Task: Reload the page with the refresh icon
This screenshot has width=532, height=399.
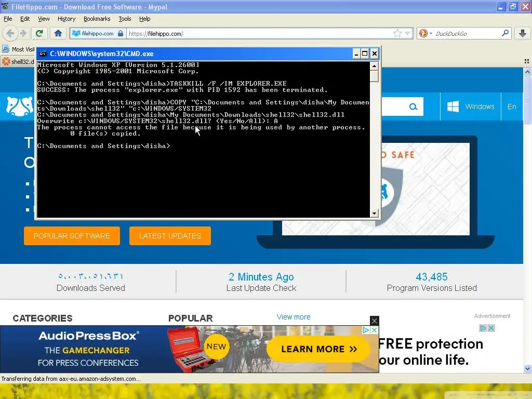Action: point(39,33)
